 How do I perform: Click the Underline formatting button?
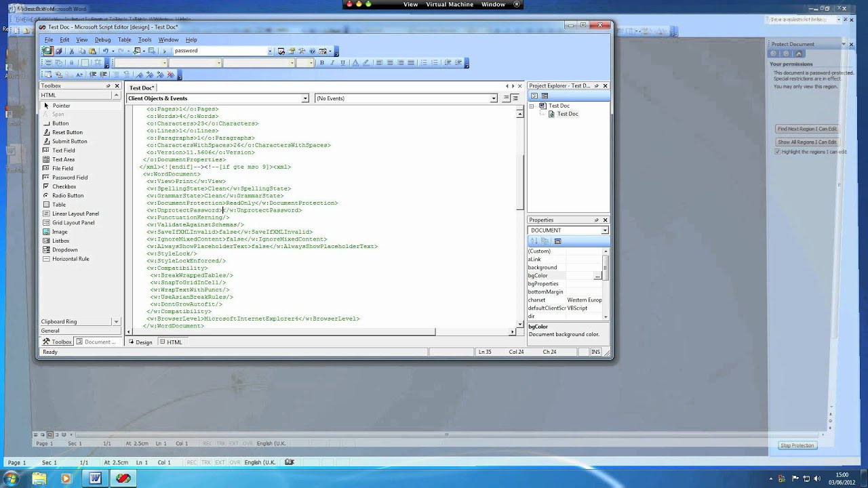[x=343, y=62]
